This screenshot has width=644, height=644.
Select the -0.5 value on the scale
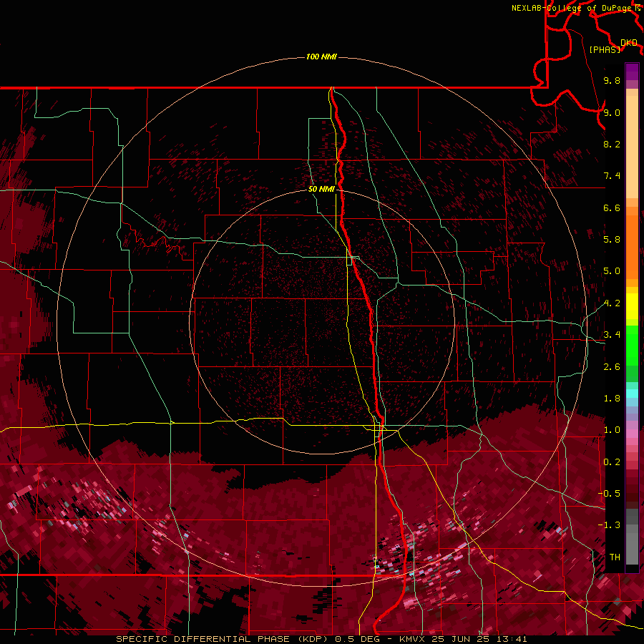(609, 493)
